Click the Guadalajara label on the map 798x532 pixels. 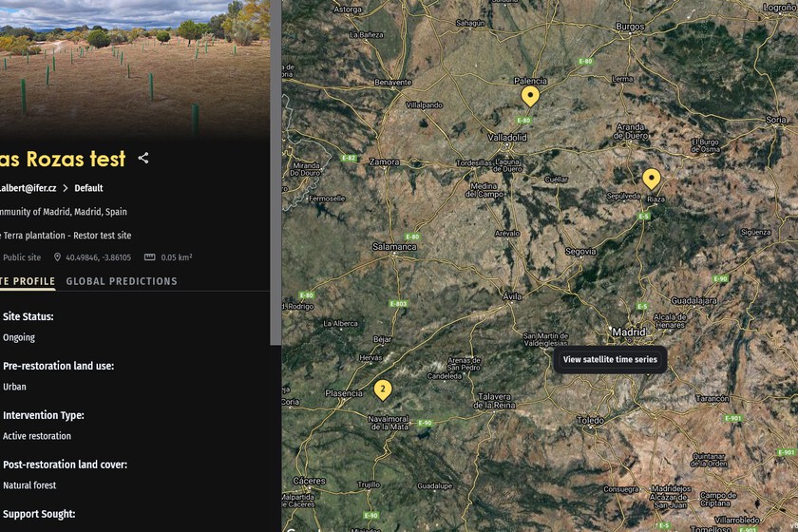pyautogui.click(x=693, y=301)
